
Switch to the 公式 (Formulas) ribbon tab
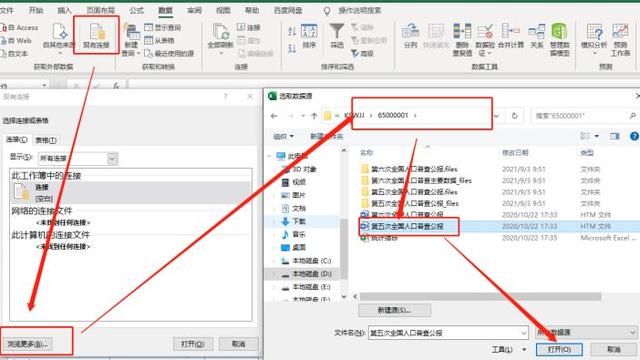(x=137, y=10)
